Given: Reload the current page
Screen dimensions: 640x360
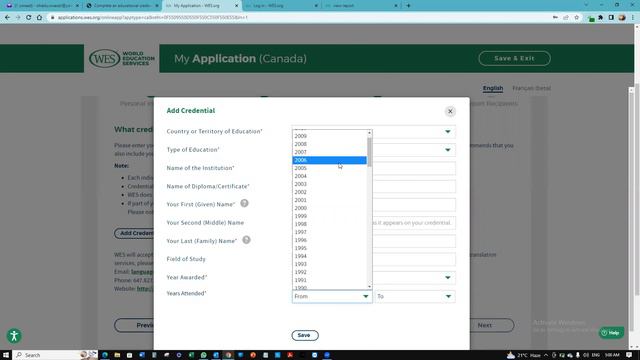Looking at the screenshot, I should 29,18.
